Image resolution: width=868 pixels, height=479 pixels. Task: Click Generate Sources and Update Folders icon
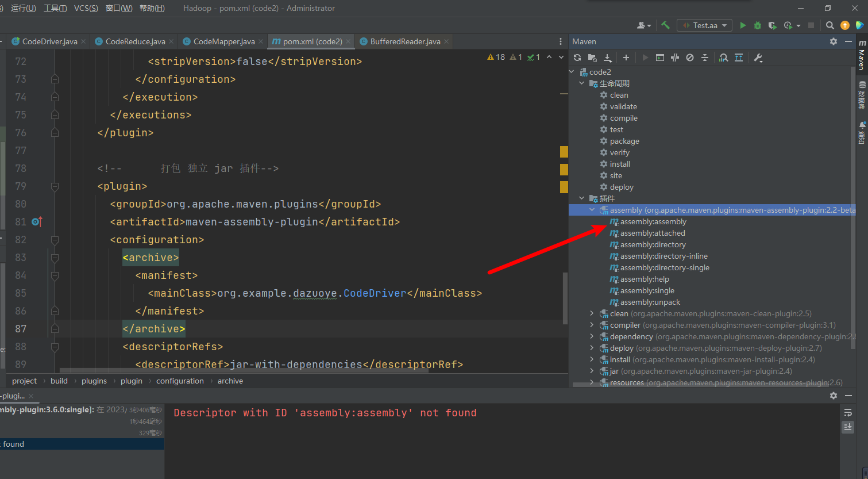click(x=592, y=58)
